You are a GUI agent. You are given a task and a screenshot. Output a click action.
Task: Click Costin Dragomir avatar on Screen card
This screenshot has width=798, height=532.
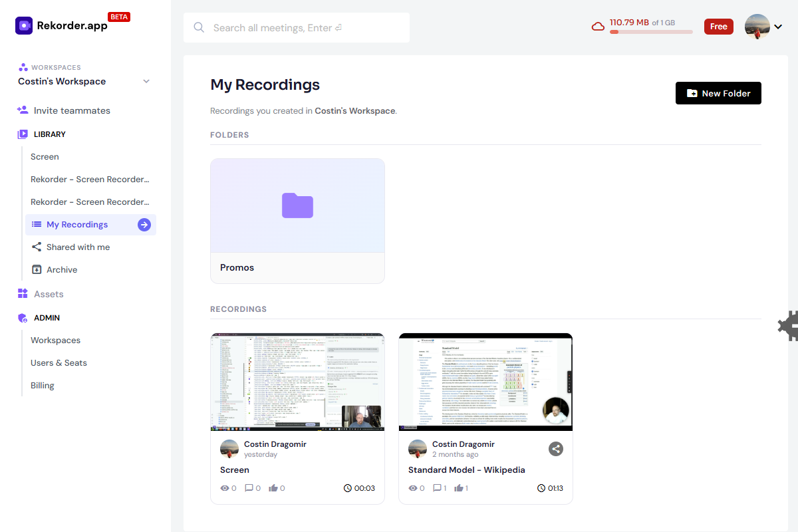[x=229, y=449]
